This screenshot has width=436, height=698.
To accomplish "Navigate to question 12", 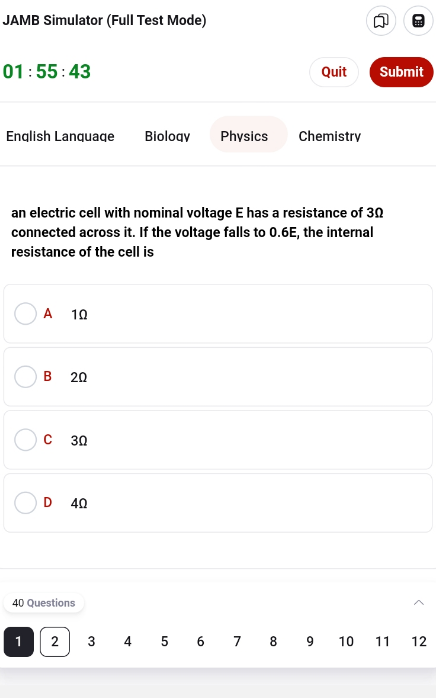I will (x=419, y=641).
